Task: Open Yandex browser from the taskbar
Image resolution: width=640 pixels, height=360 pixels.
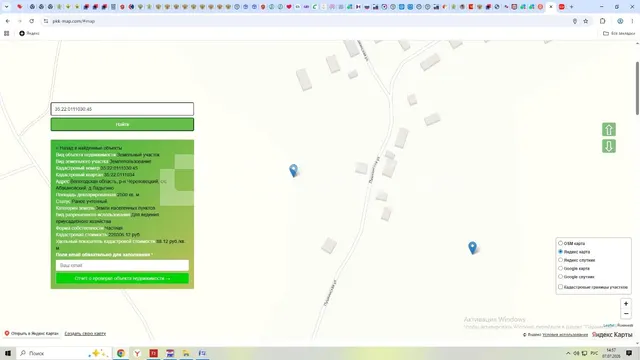Action: click(137, 353)
